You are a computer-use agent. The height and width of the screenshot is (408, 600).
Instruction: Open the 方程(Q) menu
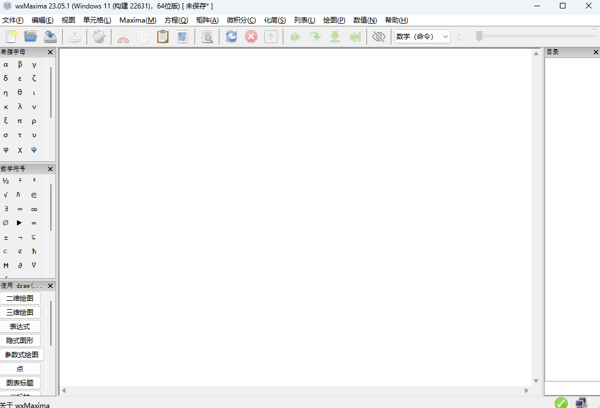coord(176,20)
